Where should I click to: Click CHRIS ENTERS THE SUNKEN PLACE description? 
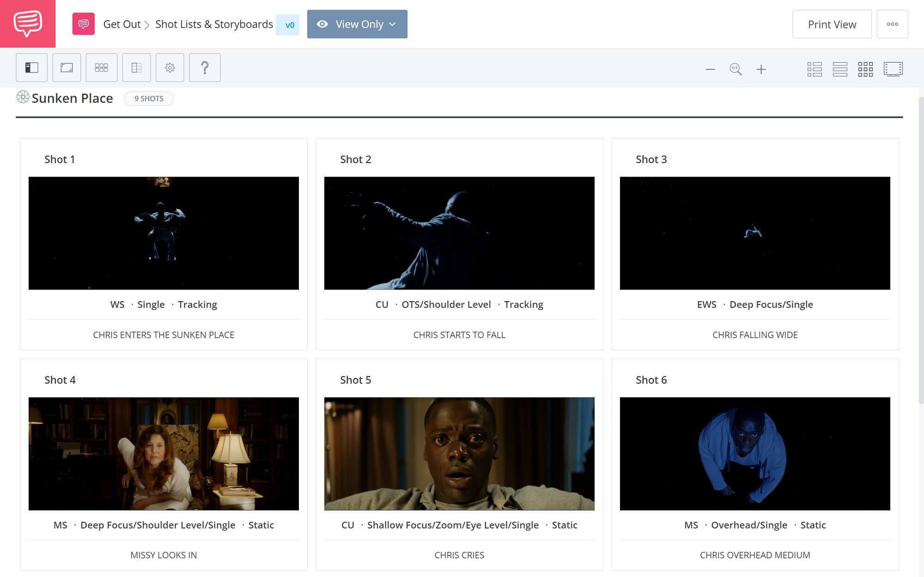point(164,335)
